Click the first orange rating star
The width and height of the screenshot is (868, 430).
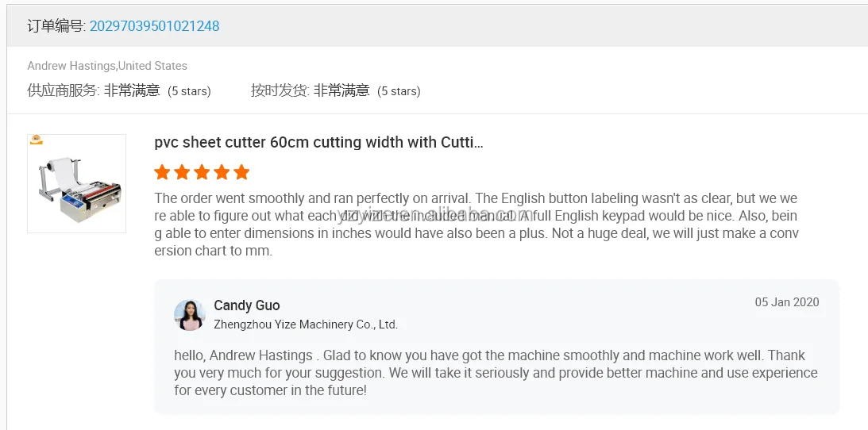click(x=162, y=172)
